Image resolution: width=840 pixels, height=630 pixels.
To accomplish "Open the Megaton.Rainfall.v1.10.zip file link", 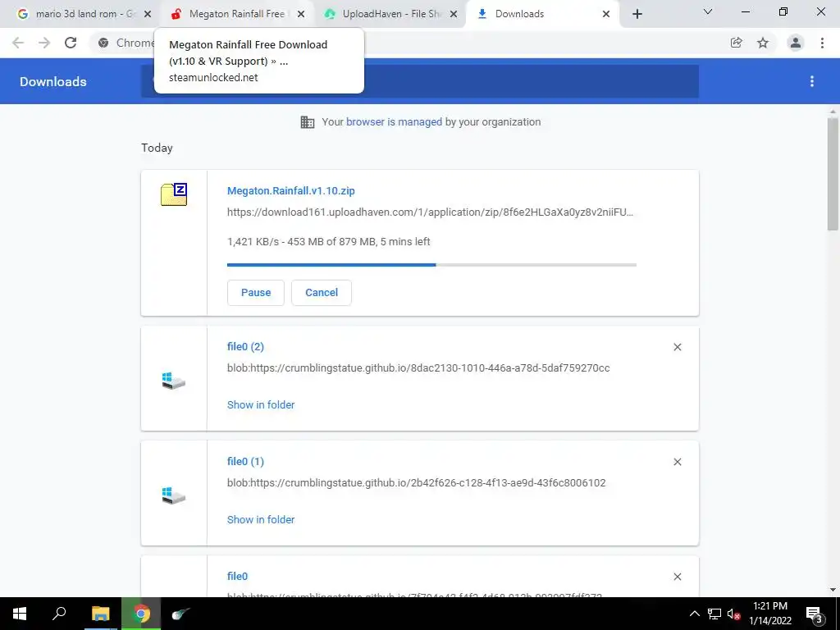I will (291, 190).
